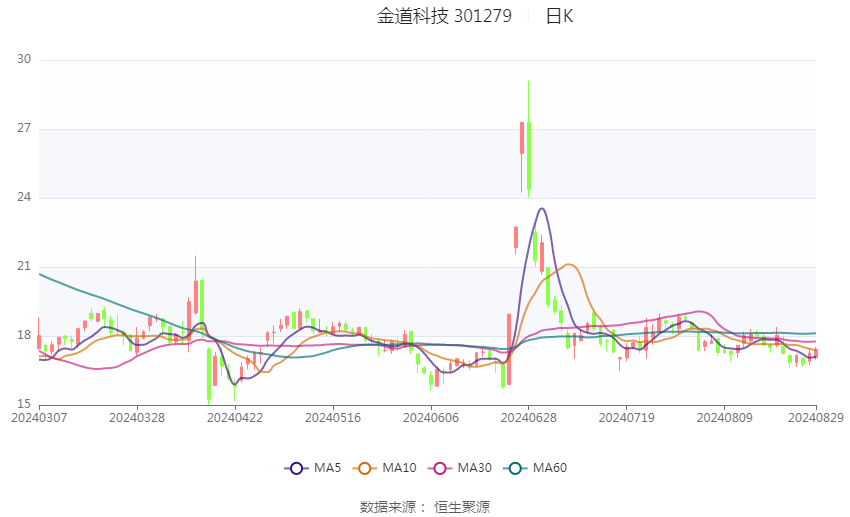Click the data source text 恒生聚源
The height and width of the screenshot is (517, 850).
click(462, 507)
